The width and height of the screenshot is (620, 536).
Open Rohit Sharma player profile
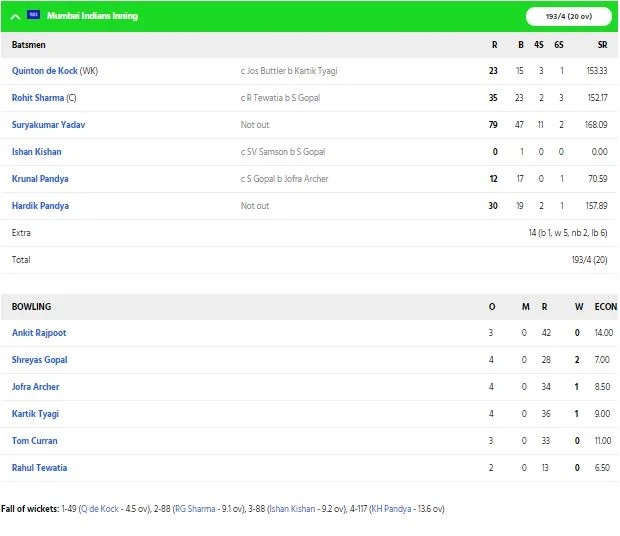38,98
